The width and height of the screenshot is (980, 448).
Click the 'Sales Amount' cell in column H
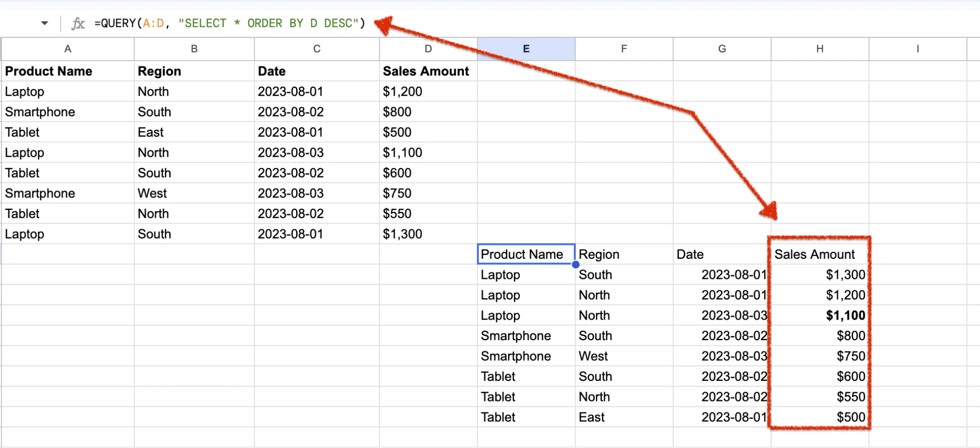[820, 254]
